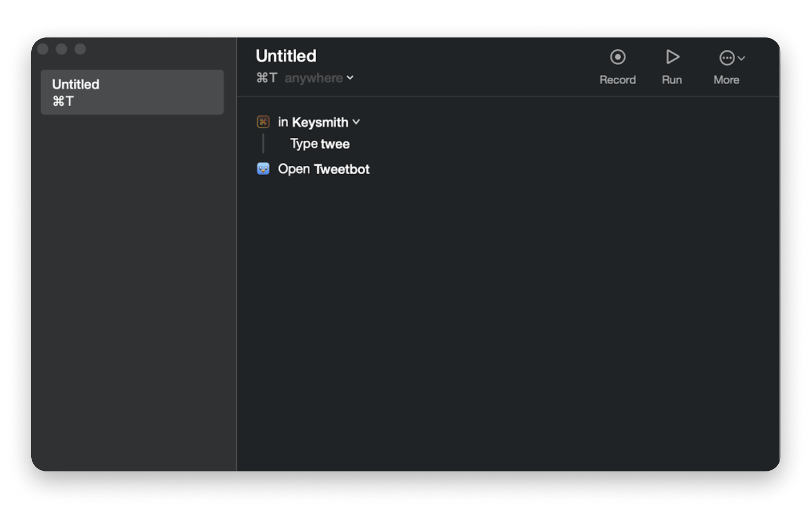
Task: Select the word "Open" in Tweetbot step
Action: (x=294, y=169)
